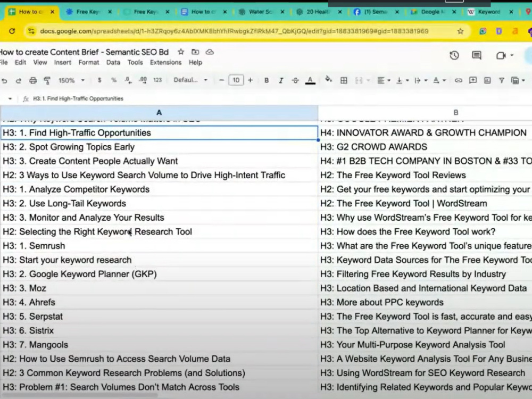The width and height of the screenshot is (532, 399).
Task: Open the Extensions menu
Action: [166, 62]
